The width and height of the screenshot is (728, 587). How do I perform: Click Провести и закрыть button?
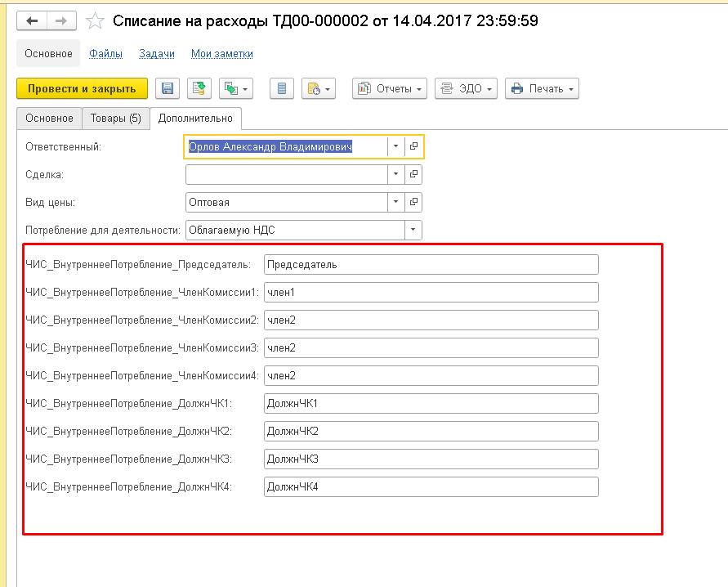[x=83, y=88]
